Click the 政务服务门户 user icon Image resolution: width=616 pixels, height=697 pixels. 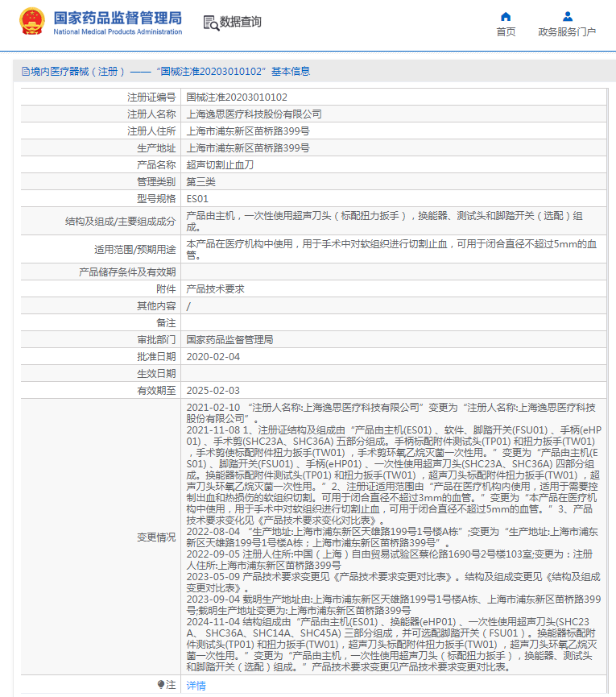point(567,17)
